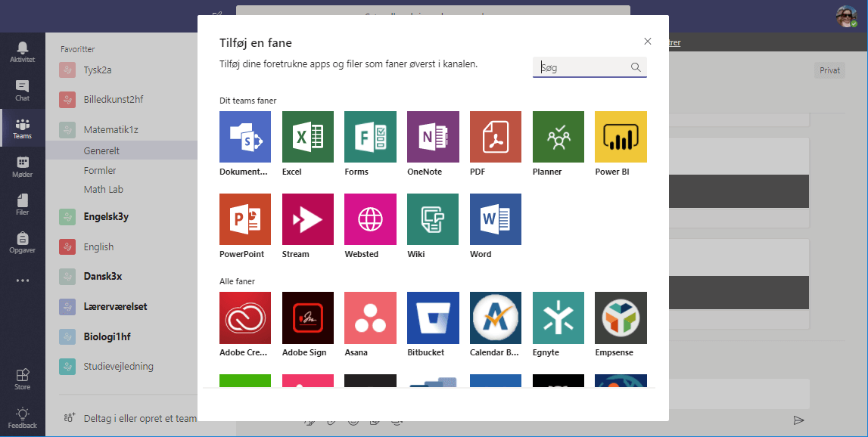Choose the PowerPoint app tile
868x437 pixels.
[245, 219]
